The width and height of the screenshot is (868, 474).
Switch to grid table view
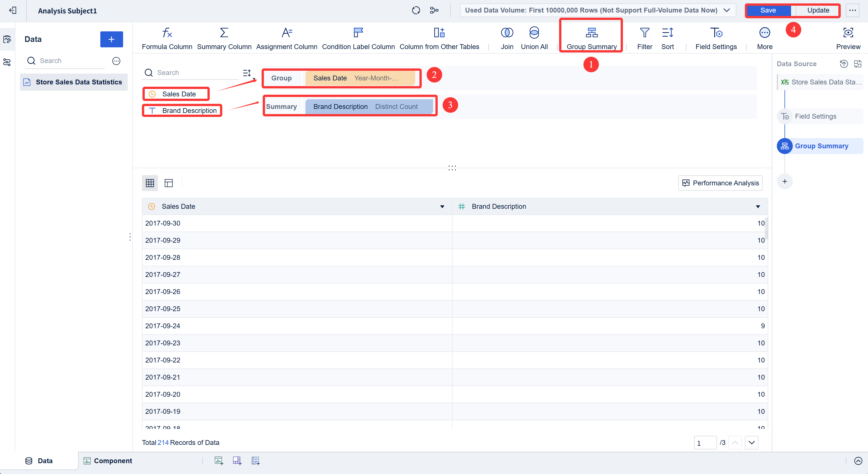click(x=150, y=183)
